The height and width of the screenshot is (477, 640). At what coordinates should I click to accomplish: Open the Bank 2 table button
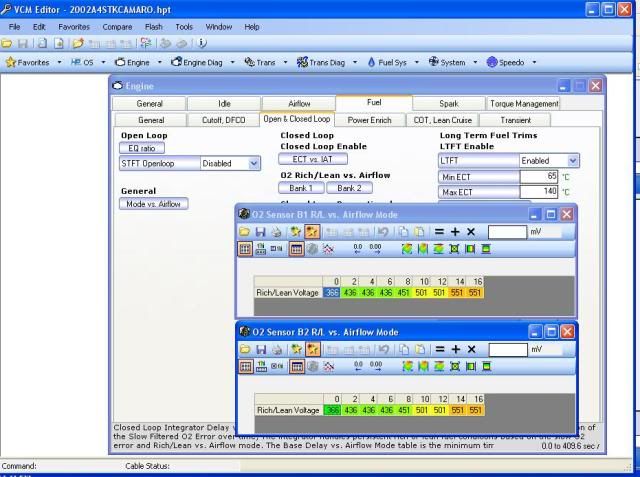click(349, 188)
